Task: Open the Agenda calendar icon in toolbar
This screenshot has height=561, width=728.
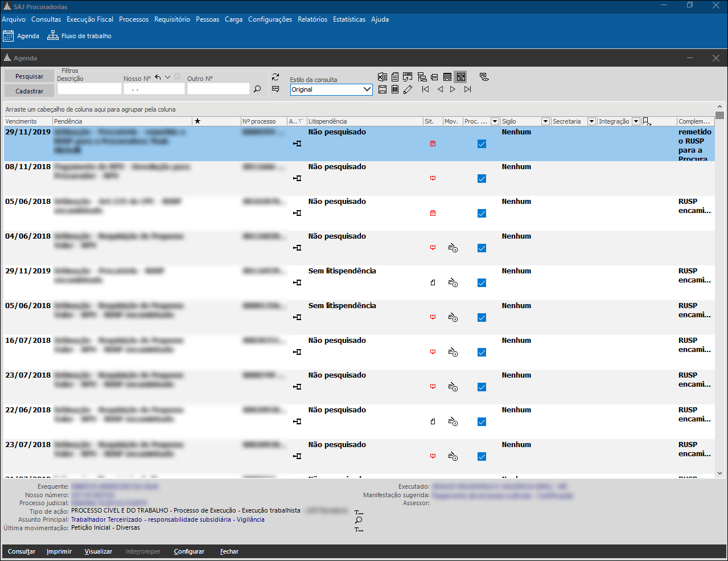Action: (x=9, y=36)
